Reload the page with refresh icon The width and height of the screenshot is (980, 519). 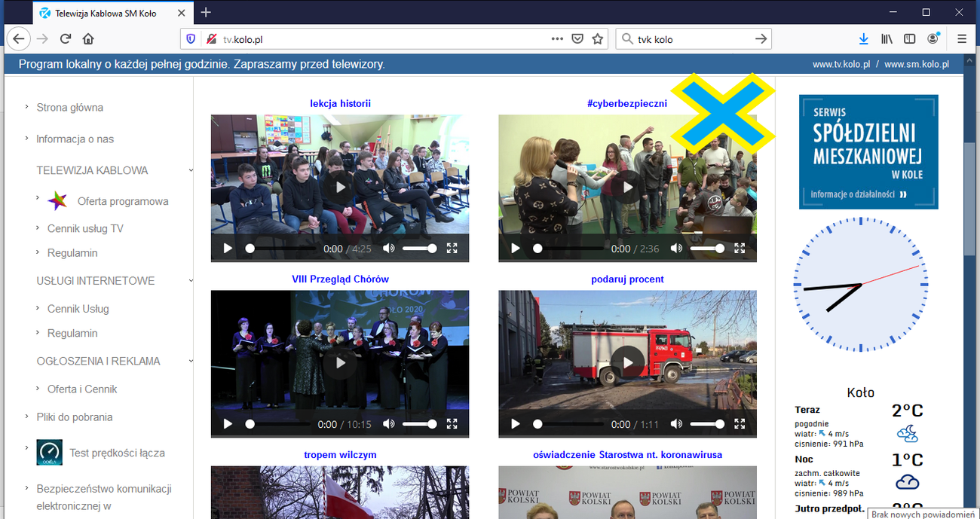coord(66,38)
